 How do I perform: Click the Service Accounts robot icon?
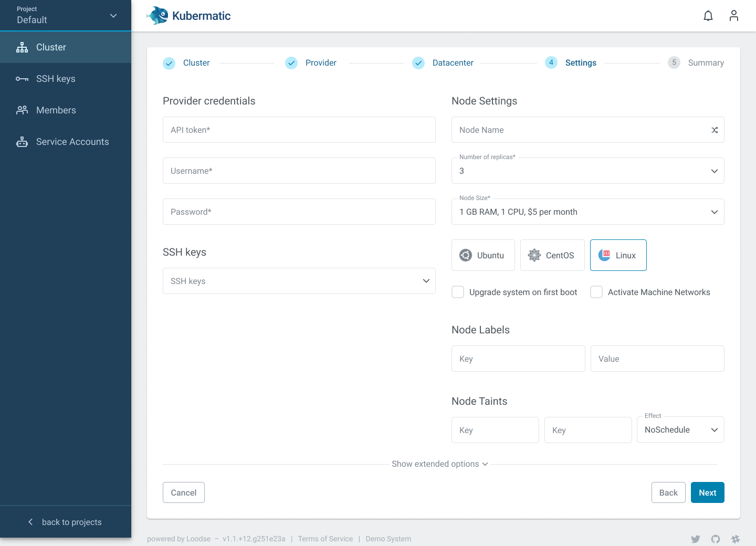pos(22,142)
